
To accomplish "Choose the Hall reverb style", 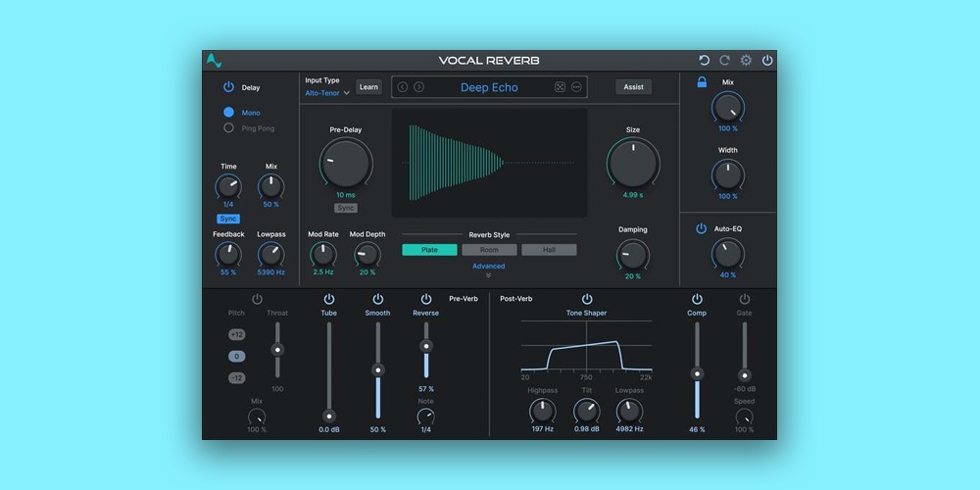I will pyautogui.click(x=549, y=250).
